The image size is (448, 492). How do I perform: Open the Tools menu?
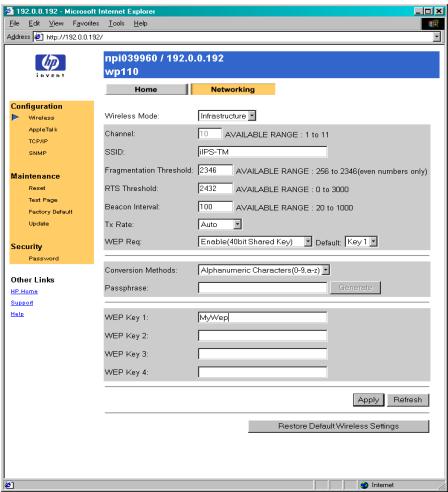tap(116, 24)
